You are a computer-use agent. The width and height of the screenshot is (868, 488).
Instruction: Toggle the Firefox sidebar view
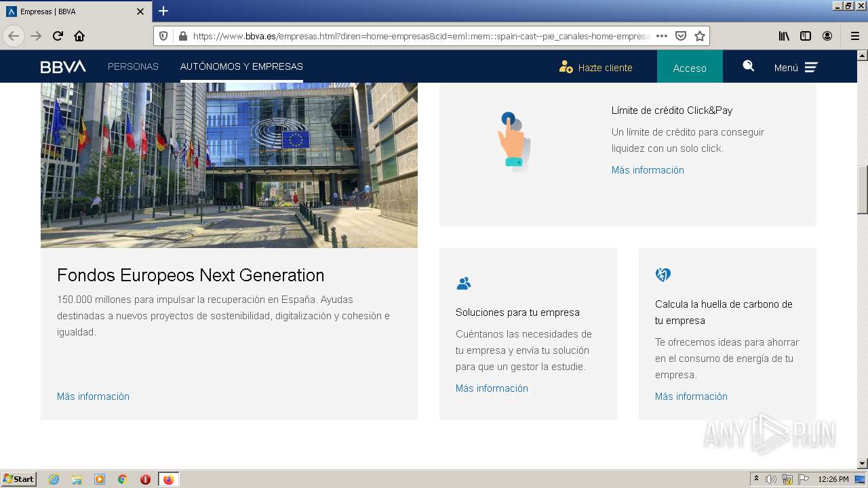pyautogui.click(x=806, y=36)
